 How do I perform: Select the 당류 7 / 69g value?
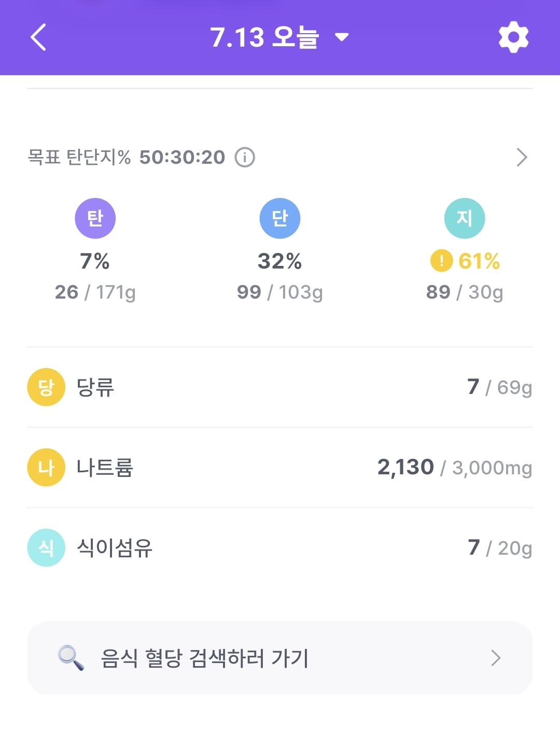[499, 387]
